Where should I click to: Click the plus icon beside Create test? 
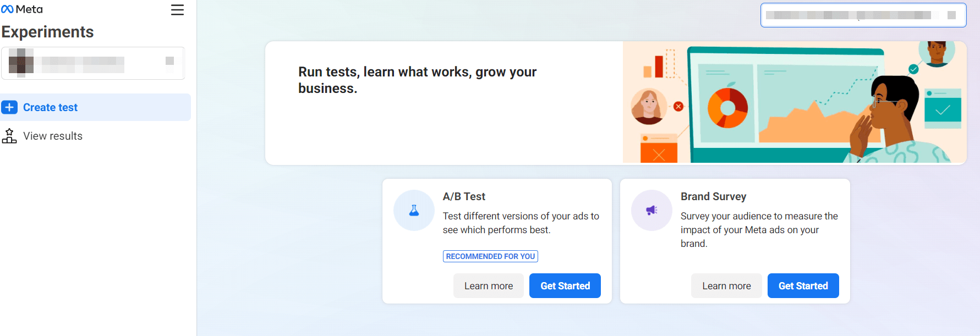tap(9, 107)
